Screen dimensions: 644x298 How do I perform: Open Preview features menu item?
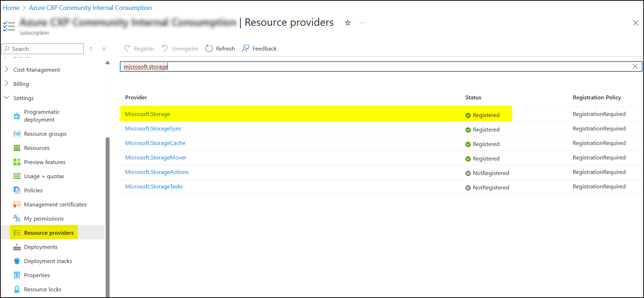pos(45,162)
